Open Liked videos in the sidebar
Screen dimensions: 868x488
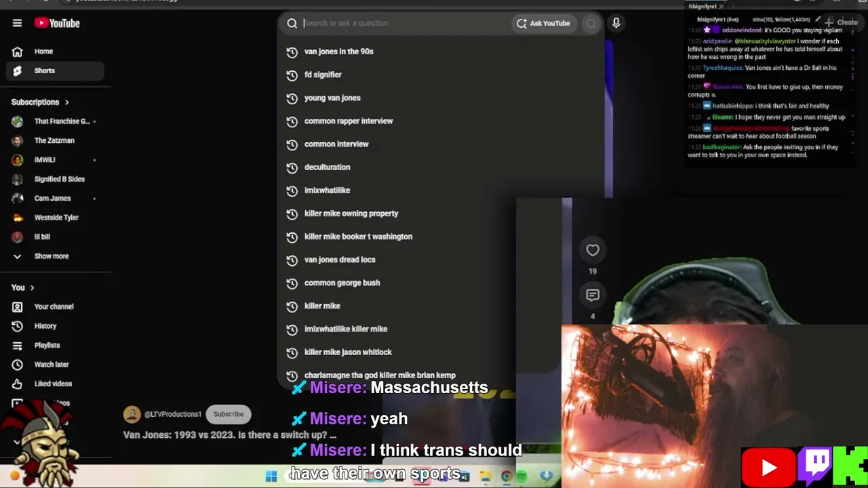point(55,384)
